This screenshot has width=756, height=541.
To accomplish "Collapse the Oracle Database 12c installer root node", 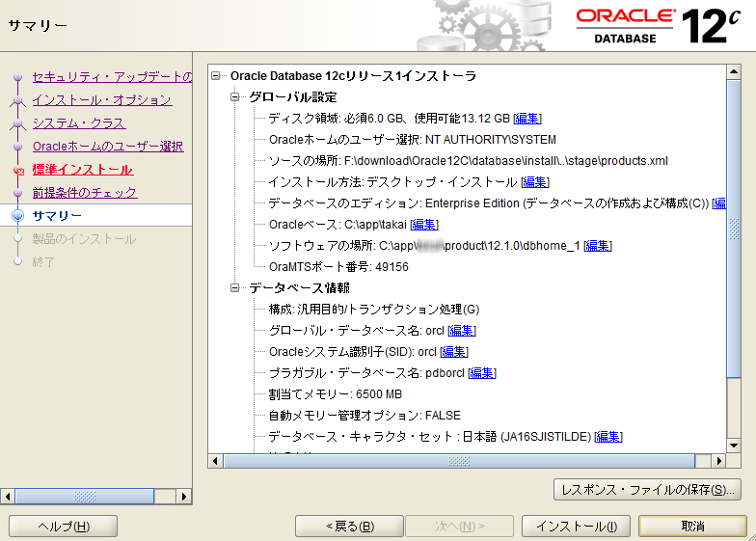I will (x=216, y=76).
